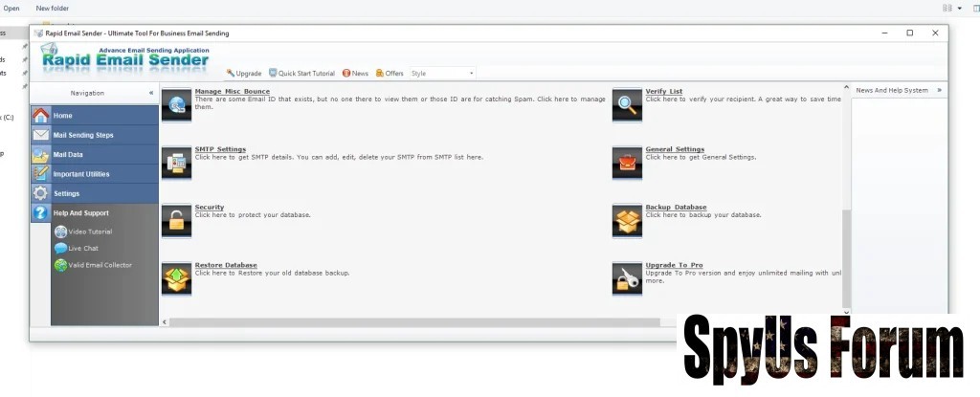Go to Important Utilities section
Screen dimensions: 980x397
coord(81,174)
